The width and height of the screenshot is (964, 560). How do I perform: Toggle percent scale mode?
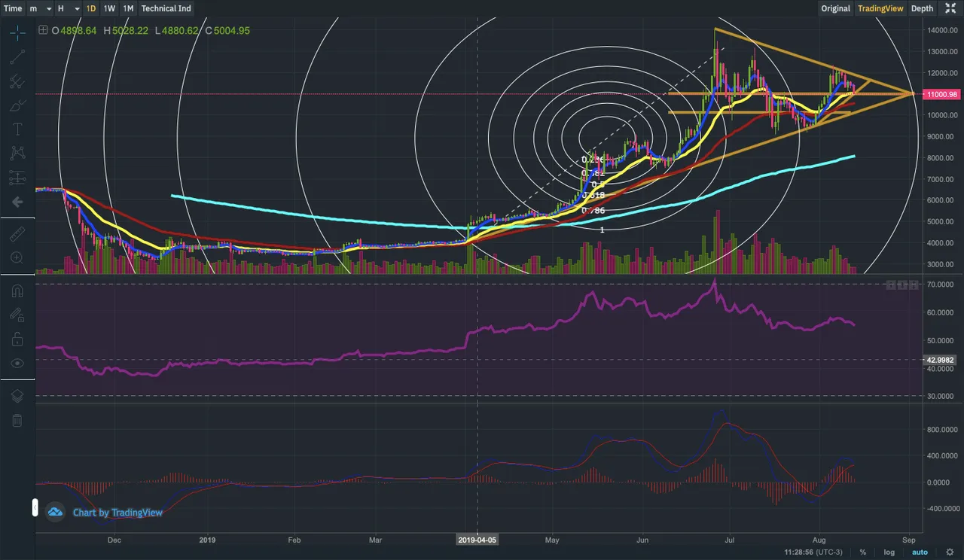pyautogui.click(x=862, y=552)
